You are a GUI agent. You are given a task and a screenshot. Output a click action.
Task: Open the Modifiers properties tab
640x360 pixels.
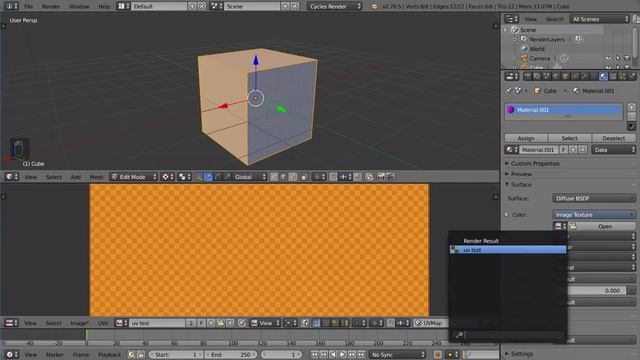[584, 76]
